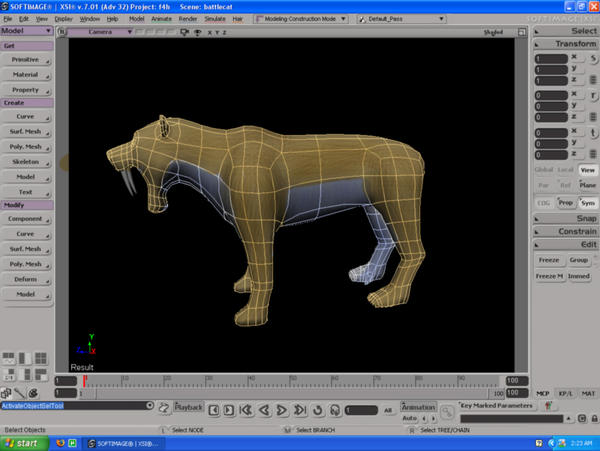Toggle loop playback icon
Image resolution: width=600 pixels, height=451 pixels.
(317, 410)
